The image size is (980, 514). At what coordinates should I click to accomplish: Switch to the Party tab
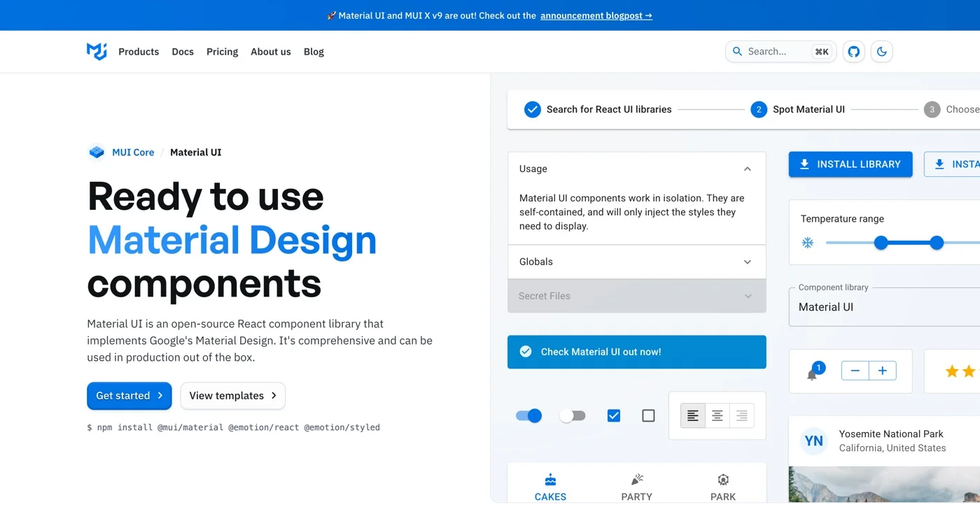[x=636, y=487]
